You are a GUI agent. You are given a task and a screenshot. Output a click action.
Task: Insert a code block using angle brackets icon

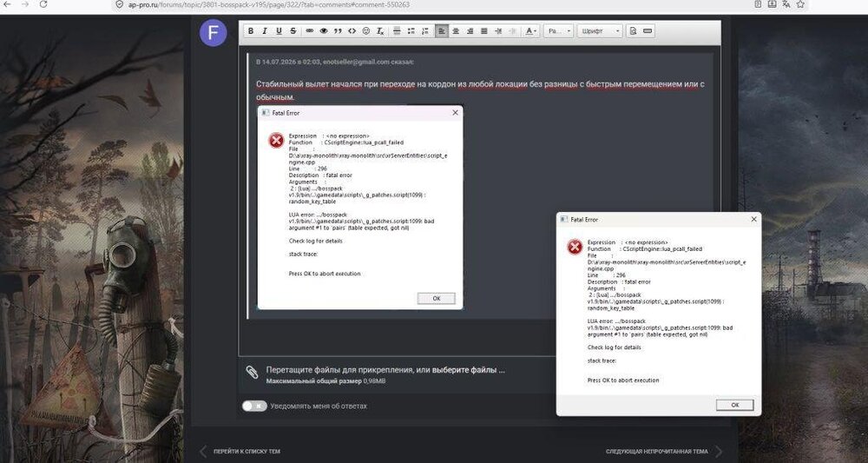pos(352,31)
